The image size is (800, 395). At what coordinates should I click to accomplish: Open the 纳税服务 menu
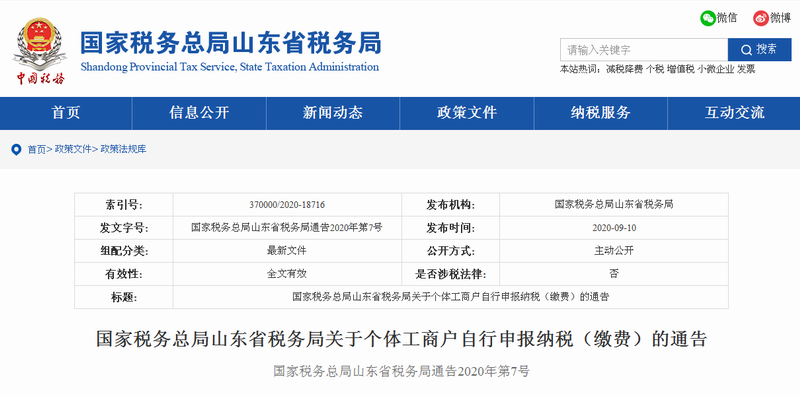pyautogui.click(x=601, y=113)
